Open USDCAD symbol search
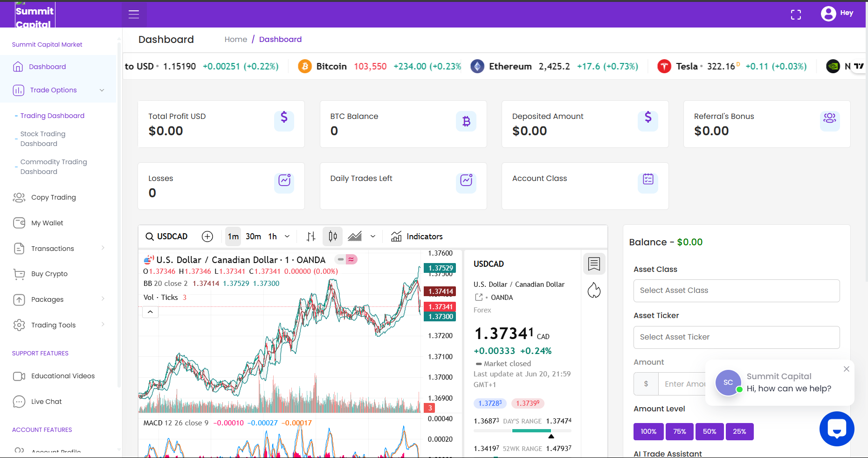The height and width of the screenshot is (458, 868). [167, 236]
